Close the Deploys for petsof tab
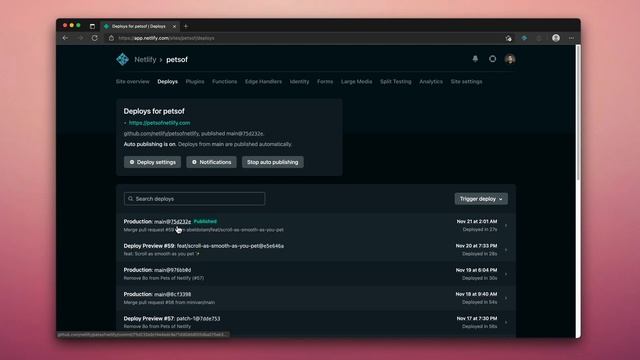The height and width of the screenshot is (360, 640). pos(174,26)
